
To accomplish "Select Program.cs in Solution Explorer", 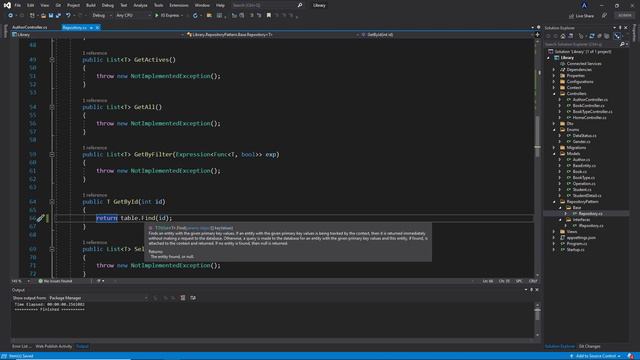I will tap(576, 244).
